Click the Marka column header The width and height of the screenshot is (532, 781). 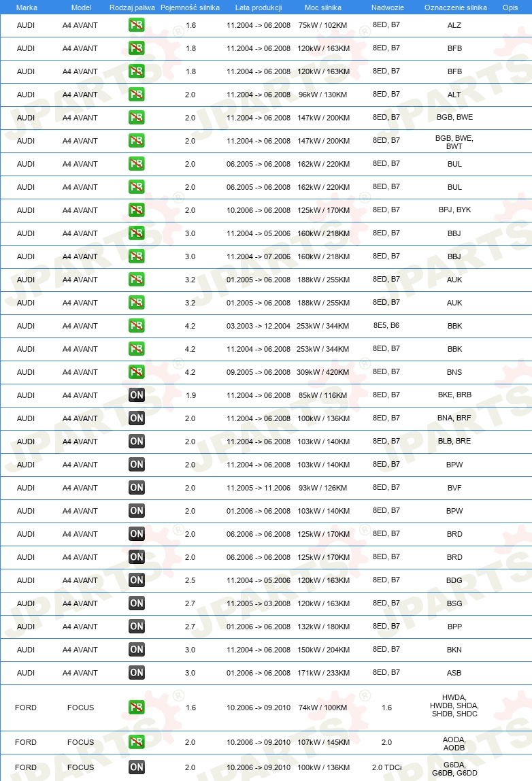pos(27,7)
